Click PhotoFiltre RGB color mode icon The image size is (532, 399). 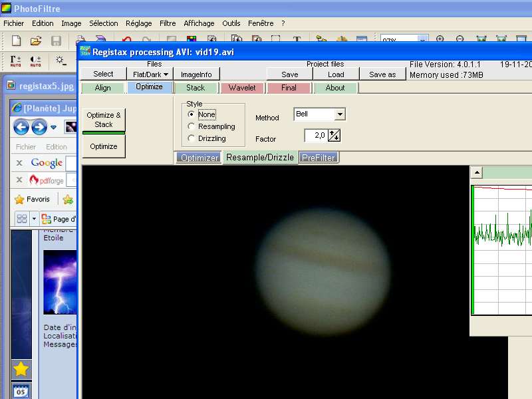192,39
